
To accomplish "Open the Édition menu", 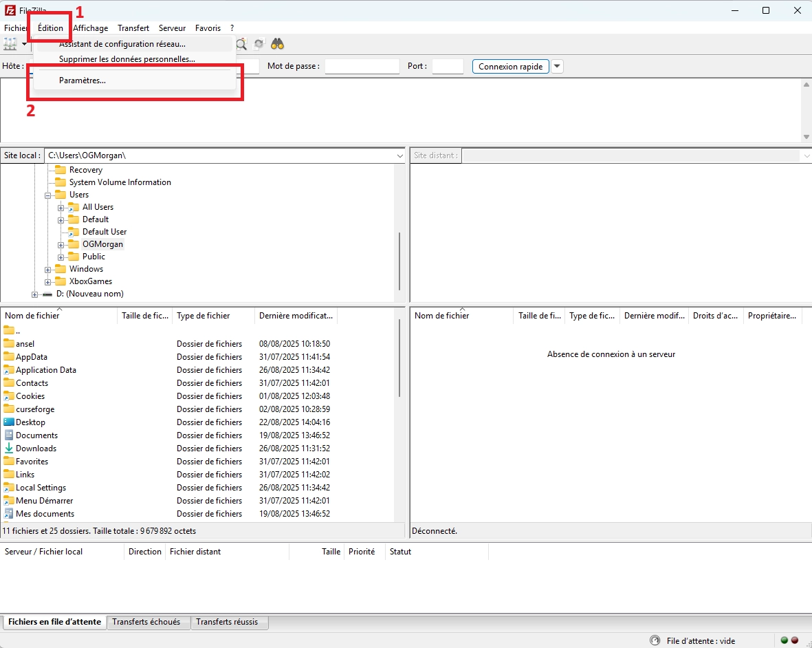I will (x=50, y=28).
